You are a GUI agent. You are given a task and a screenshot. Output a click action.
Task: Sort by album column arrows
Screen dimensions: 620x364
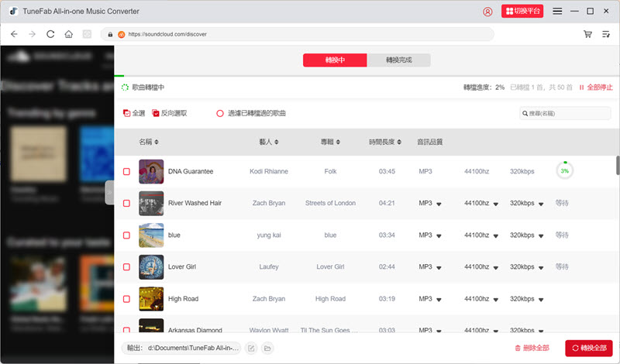[338, 142]
